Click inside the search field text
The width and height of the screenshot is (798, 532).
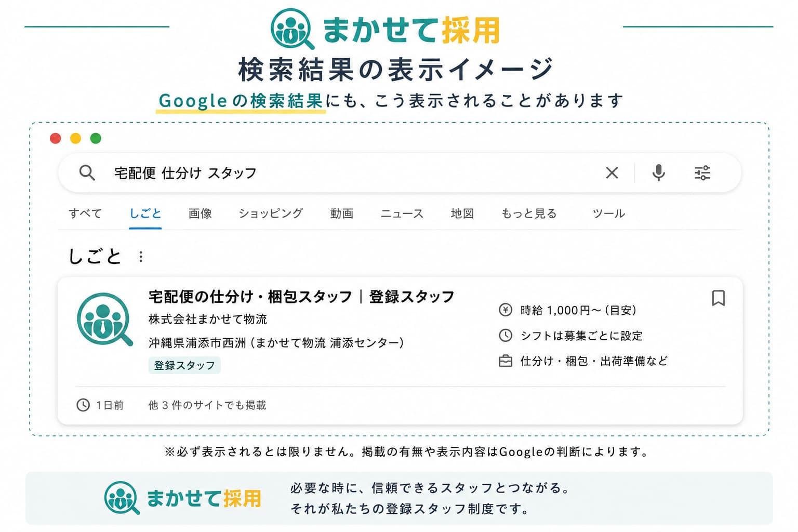click(185, 173)
